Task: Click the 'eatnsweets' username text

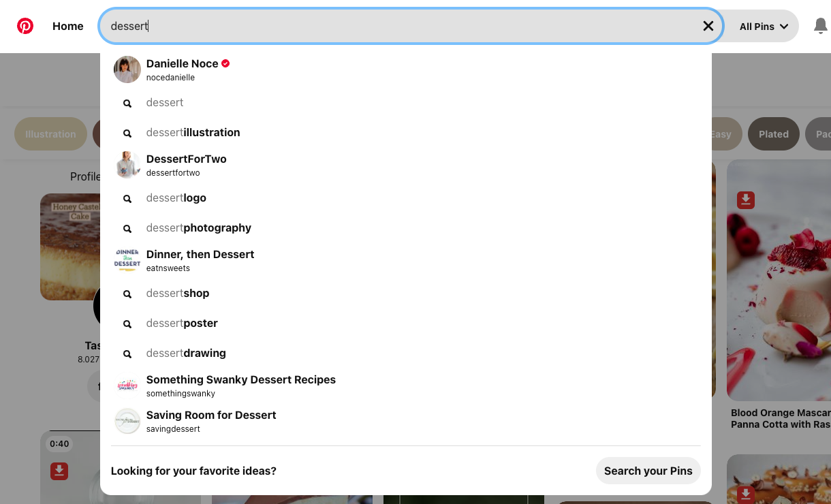Action: [168, 268]
